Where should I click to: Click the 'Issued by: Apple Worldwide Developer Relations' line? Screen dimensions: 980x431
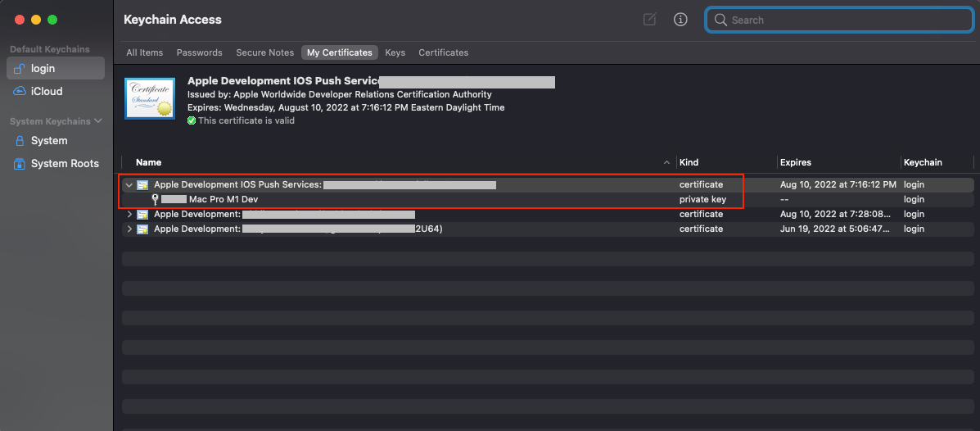click(340, 94)
